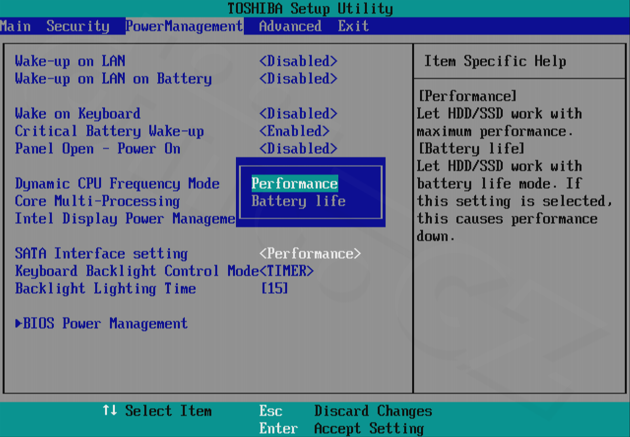Change Wake on Keyboard Disabled value
Screen dimensions: 630x437
pyautogui.click(x=298, y=114)
